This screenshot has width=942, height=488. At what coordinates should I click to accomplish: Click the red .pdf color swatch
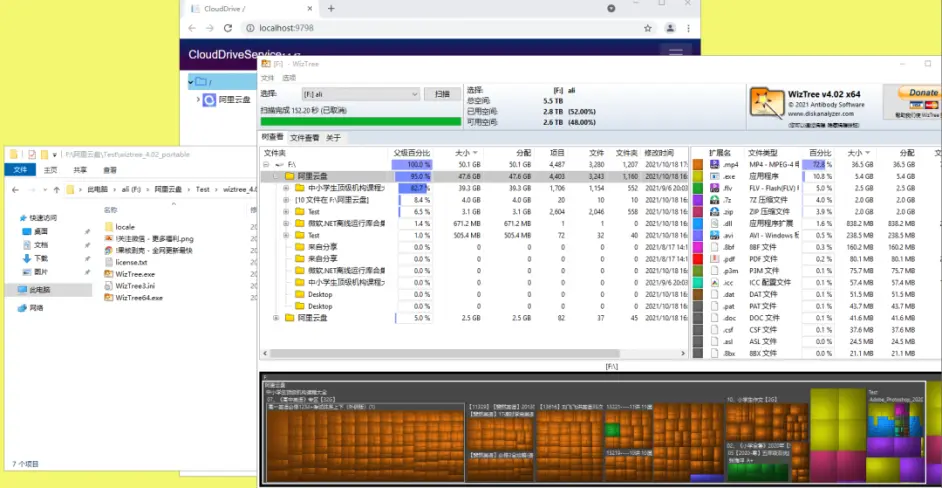pos(697,258)
